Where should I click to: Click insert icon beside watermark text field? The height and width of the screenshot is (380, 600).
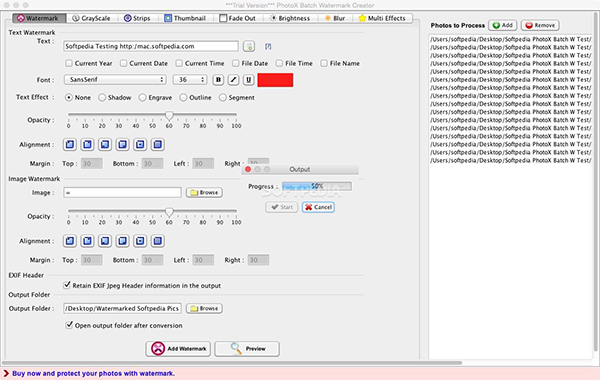tap(249, 47)
